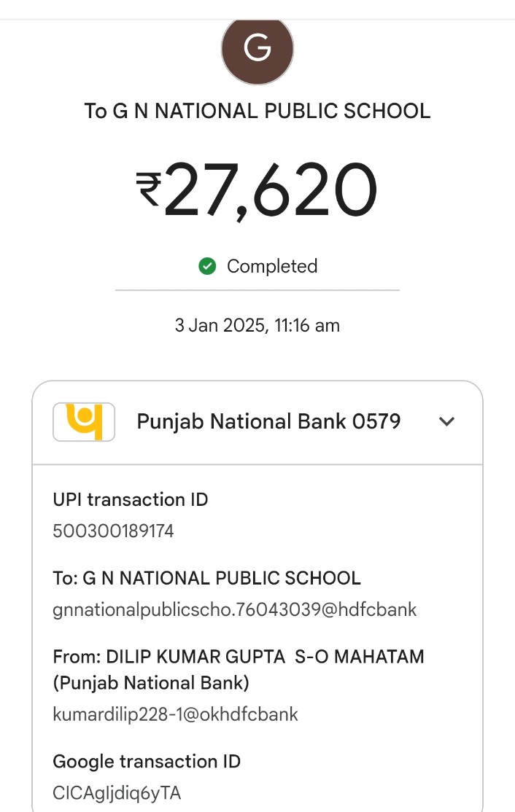The width and height of the screenshot is (515, 812).
Task: Tap the recipient UPI address ending @hdfcbank
Action: point(234,609)
